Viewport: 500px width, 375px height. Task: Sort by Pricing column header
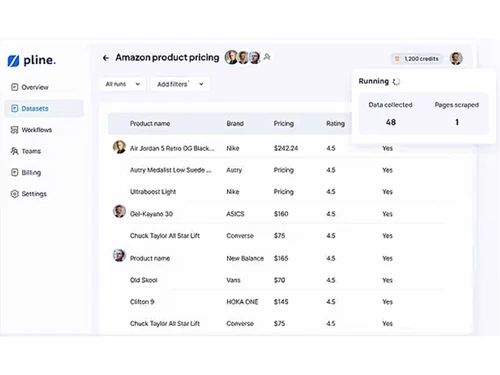[284, 124]
